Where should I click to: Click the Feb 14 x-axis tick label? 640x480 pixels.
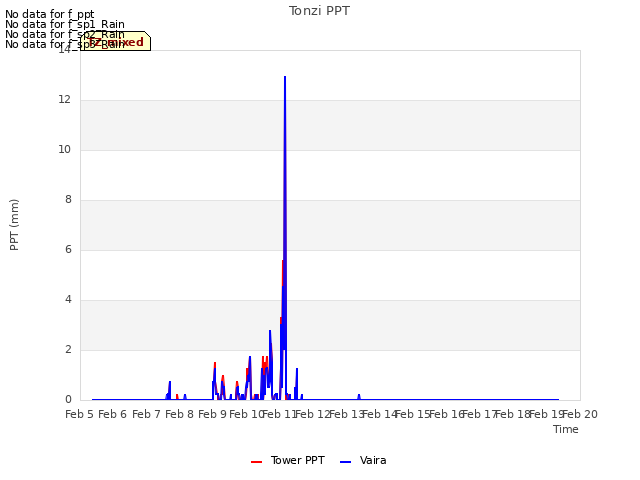click(380, 415)
